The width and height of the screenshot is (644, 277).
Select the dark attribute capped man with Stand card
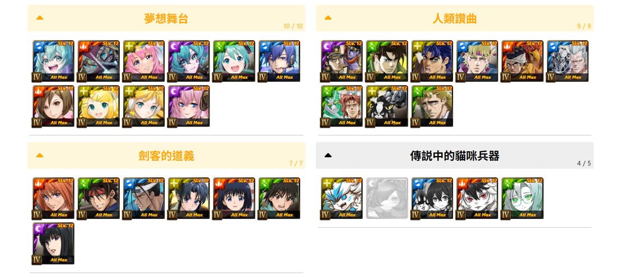pos(342,61)
